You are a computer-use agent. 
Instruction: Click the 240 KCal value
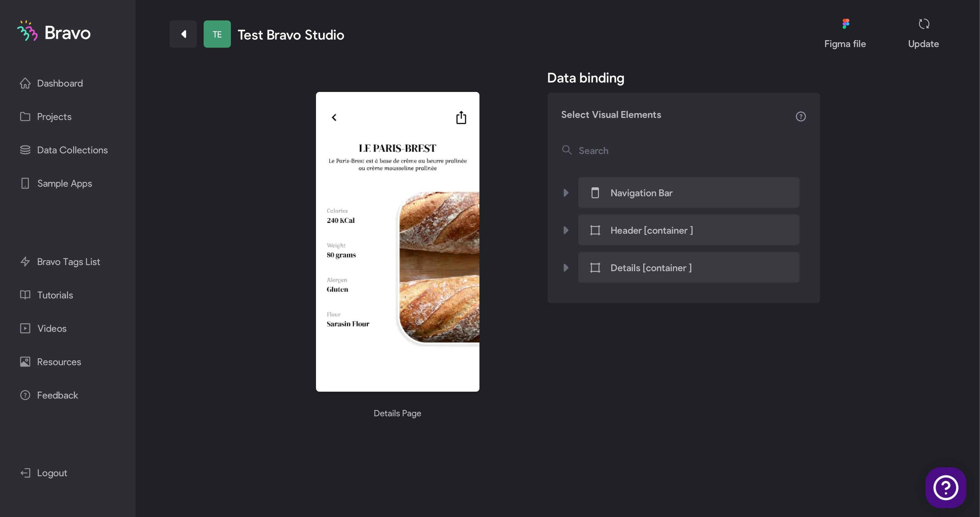[341, 221]
